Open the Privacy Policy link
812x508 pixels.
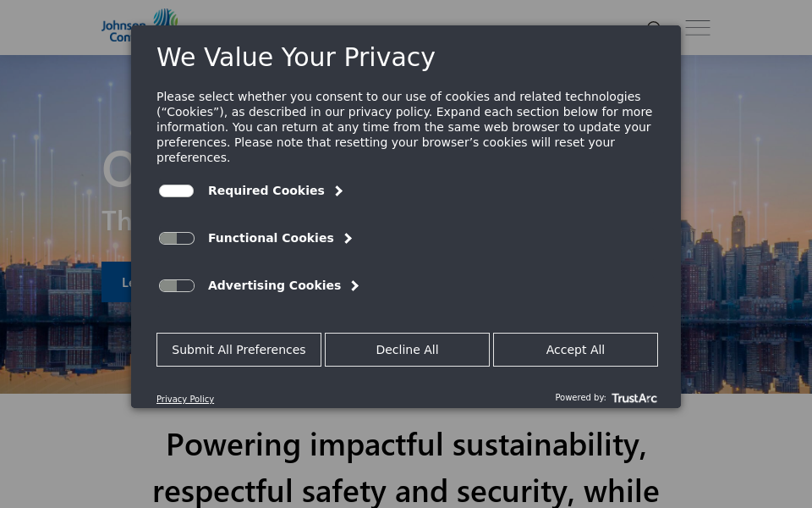(x=185, y=399)
